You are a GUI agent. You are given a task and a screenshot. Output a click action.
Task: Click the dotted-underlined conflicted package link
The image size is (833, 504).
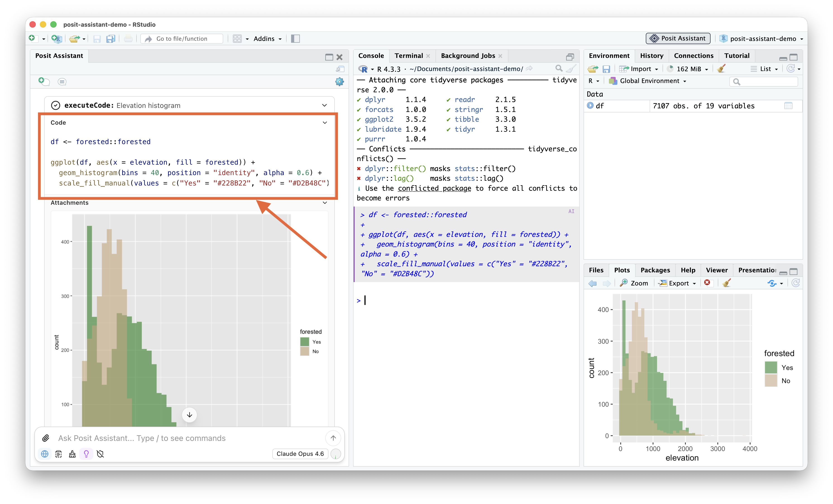(x=434, y=188)
